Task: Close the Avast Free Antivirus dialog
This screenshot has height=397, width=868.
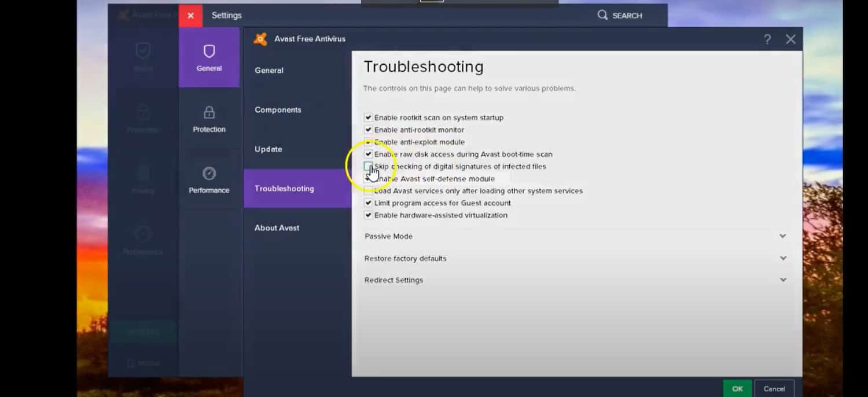Action: pyautogui.click(x=790, y=39)
